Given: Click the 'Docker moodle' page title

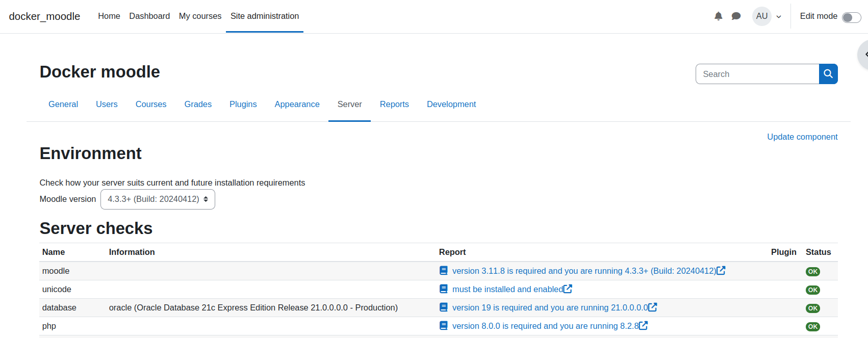Looking at the screenshot, I should [x=99, y=72].
